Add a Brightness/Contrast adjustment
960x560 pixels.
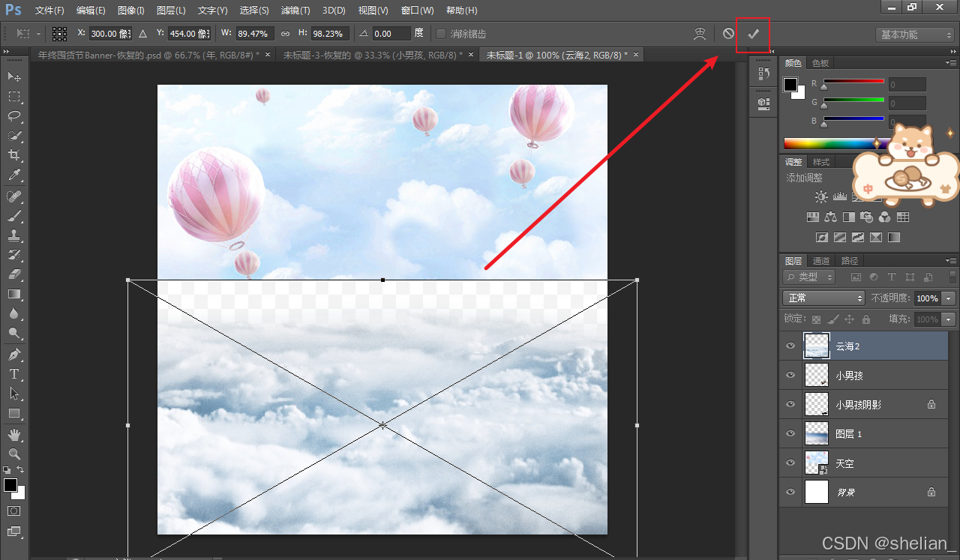[x=821, y=196]
